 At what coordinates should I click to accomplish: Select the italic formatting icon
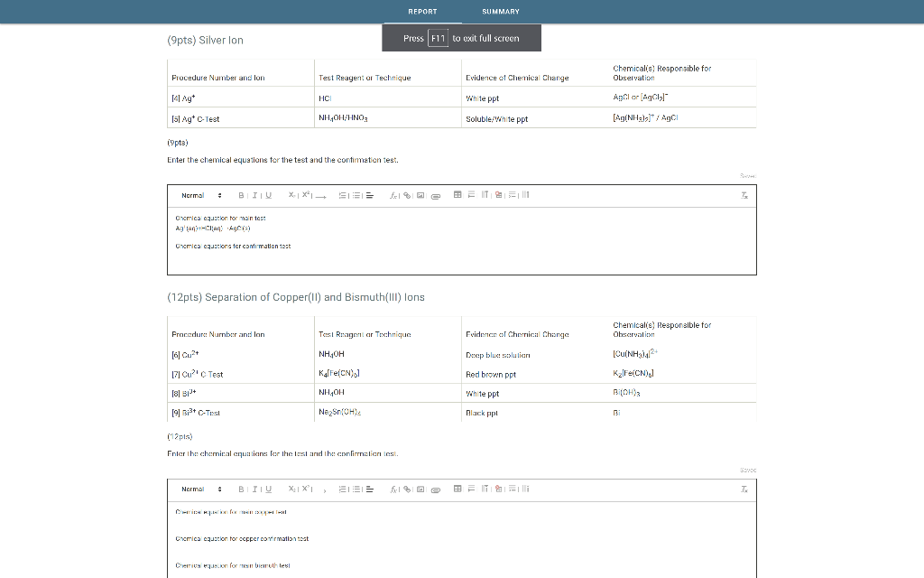coord(254,194)
